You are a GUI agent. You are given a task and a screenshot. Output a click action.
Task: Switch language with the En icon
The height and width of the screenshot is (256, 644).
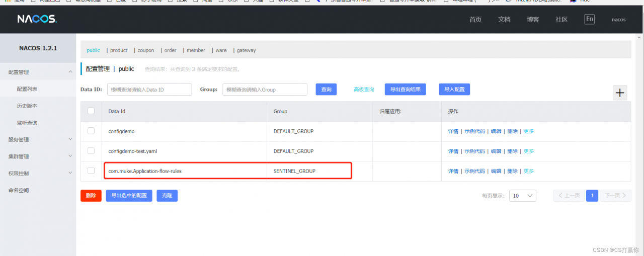(x=590, y=19)
